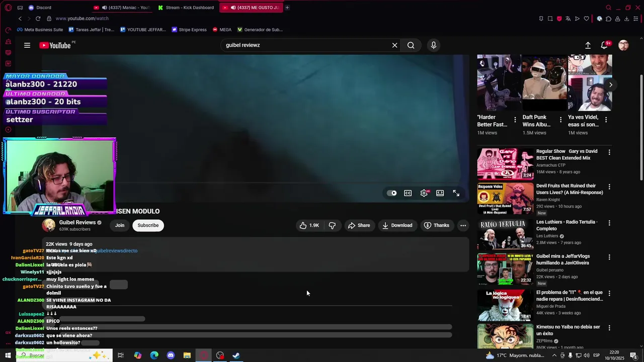
Task: Open the player settings gear
Action: pos(424,193)
